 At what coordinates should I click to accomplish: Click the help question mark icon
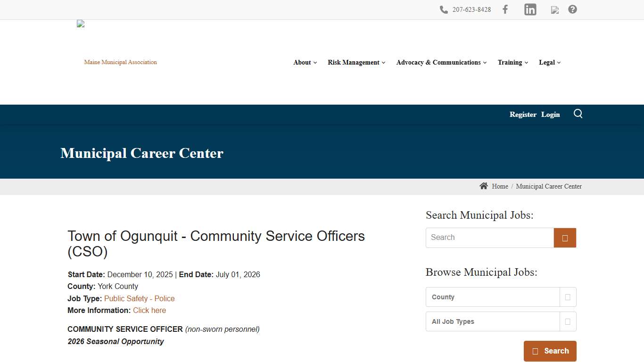[x=572, y=9]
